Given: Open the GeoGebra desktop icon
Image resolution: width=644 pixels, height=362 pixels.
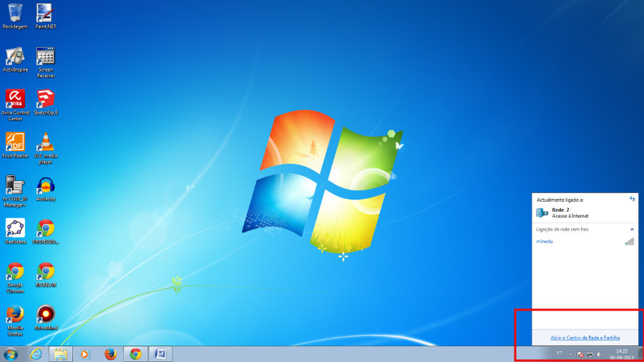Looking at the screenshot, I should tap(15, 229).
